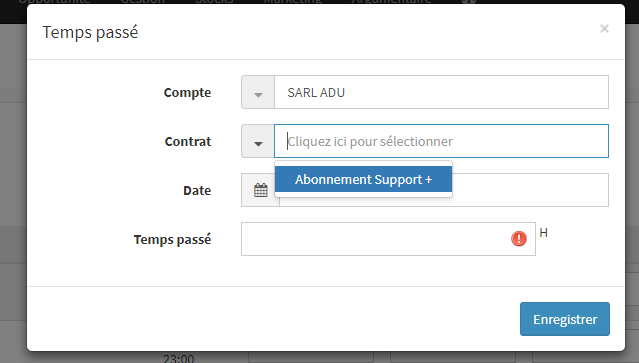Image resolution: width=639 pixels, height=363 pixels.
Task: Focus the Date input field
Action: [x=530, y=190]
